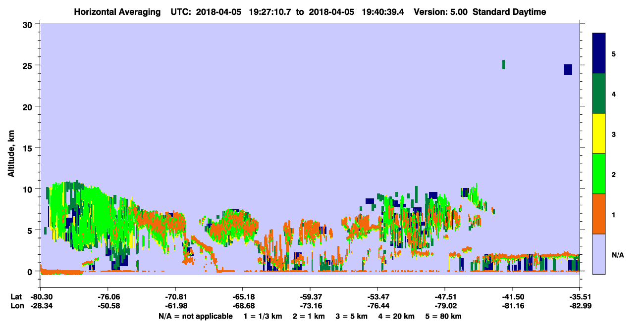Click the dark blue level 5 color swatch

tap(599, 53)
